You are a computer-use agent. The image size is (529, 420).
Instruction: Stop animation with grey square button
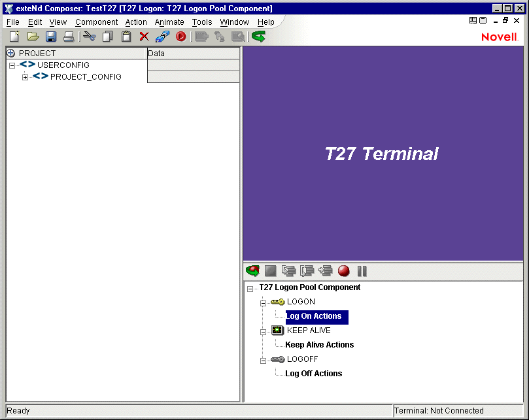pos(271,270)
